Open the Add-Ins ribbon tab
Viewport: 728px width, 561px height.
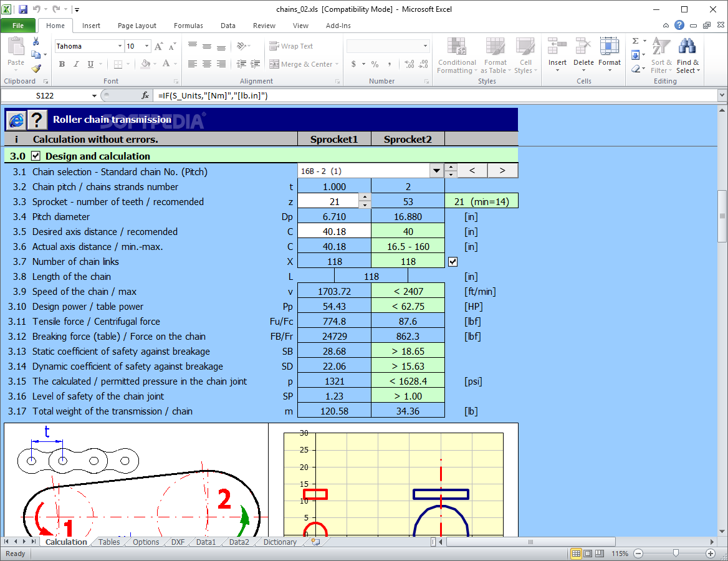[338, 26]
